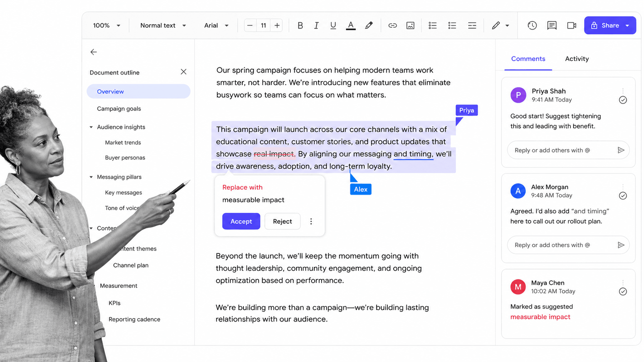Switch to the Comments tab
Screen dimensions: 644x362
click(528, 59)
